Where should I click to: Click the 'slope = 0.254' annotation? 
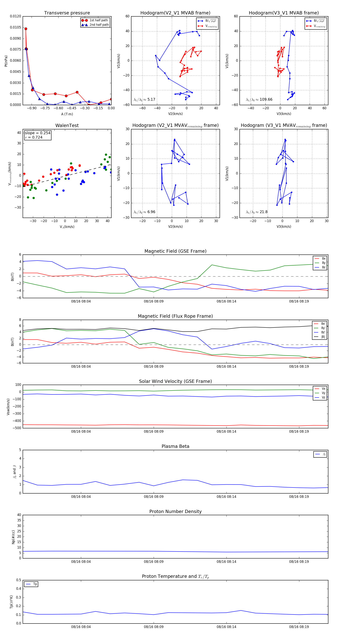(x=37, y=133)
